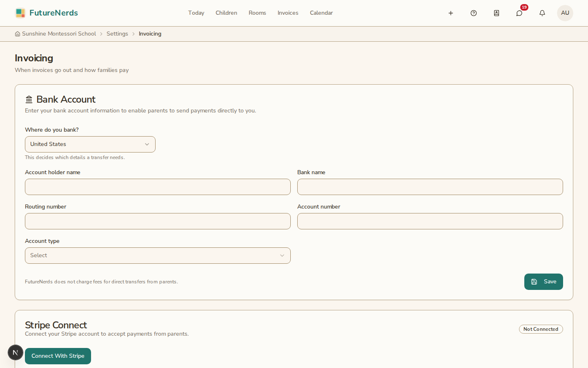Save the bank account details
The height and width of the screenshot is (368, 588).
tap(543, 282)
